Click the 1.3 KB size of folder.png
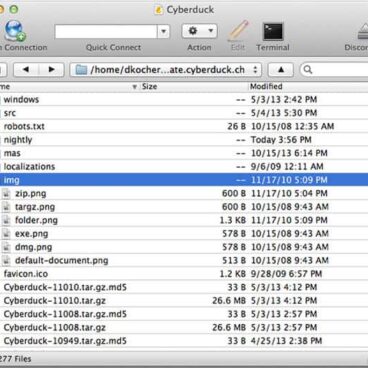 click(x=233, y=220)
